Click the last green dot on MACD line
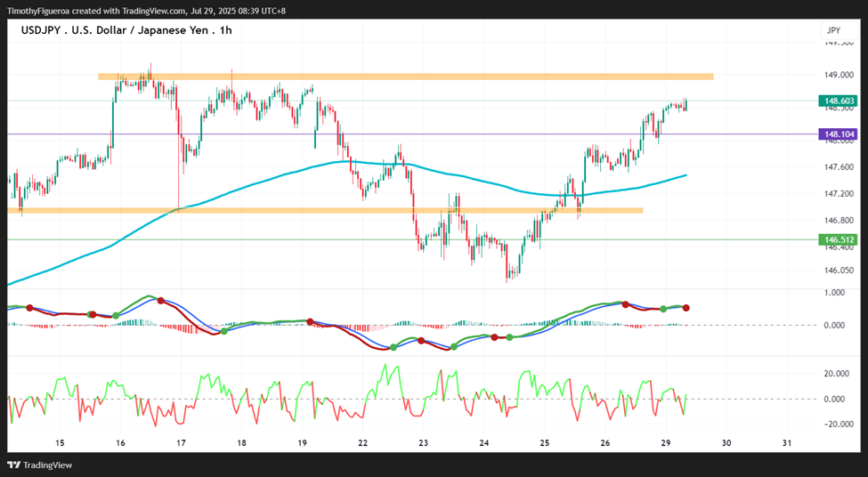The height and width of the screenshot is (477, 868). (663, 309)
